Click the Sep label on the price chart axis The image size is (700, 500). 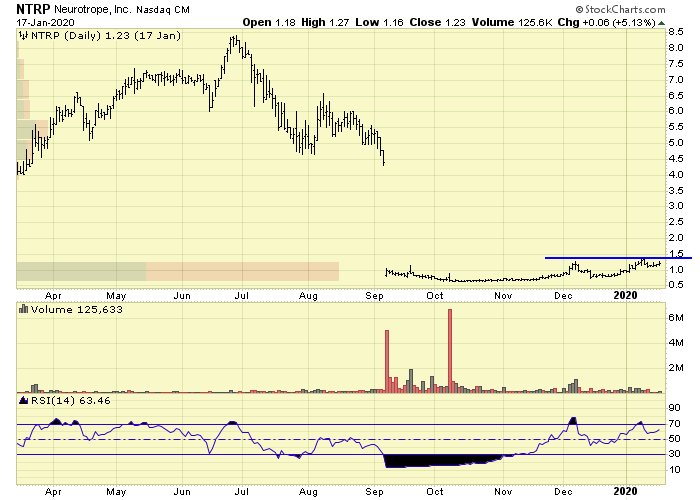click(374, 296)
